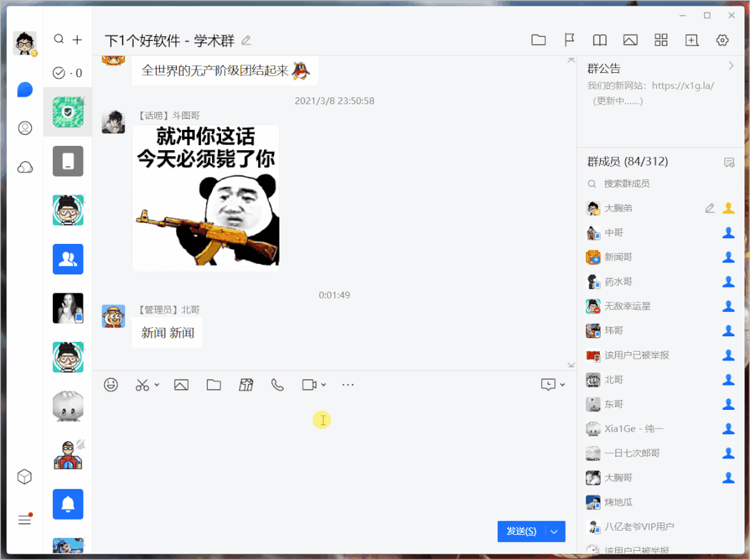The height and width of the screenshot is (560, 750).
Task: Select member 药水哥 in the member list
Action: point(660,281)
